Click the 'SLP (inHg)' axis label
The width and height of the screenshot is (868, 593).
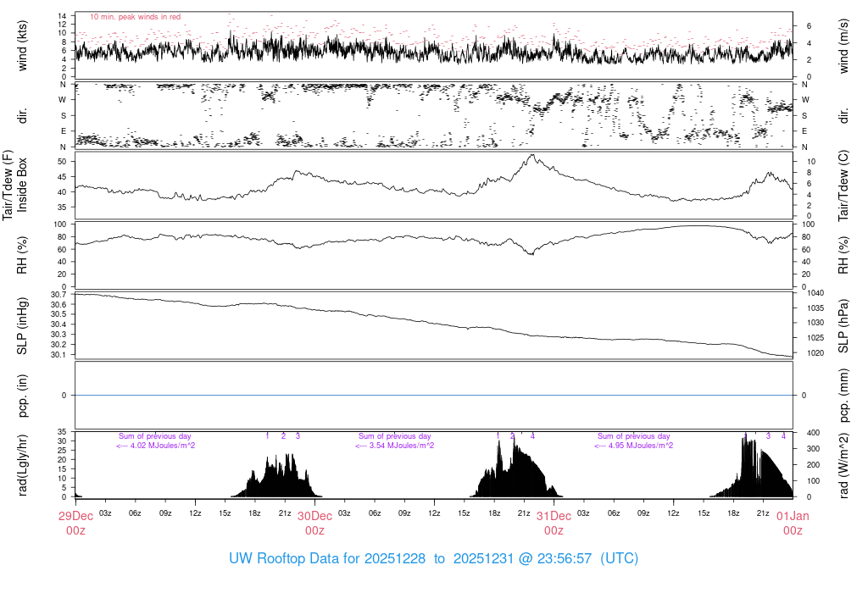(22, 326)
